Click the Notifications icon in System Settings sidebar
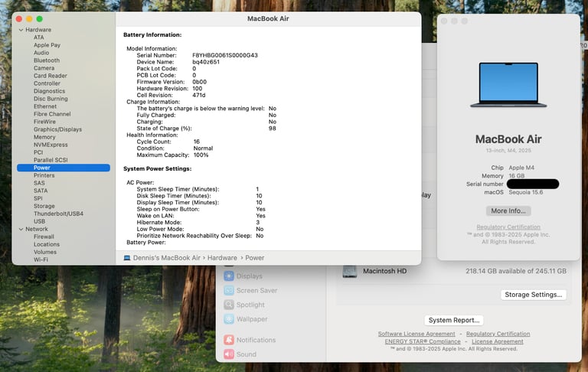 (x=229, y=340)
